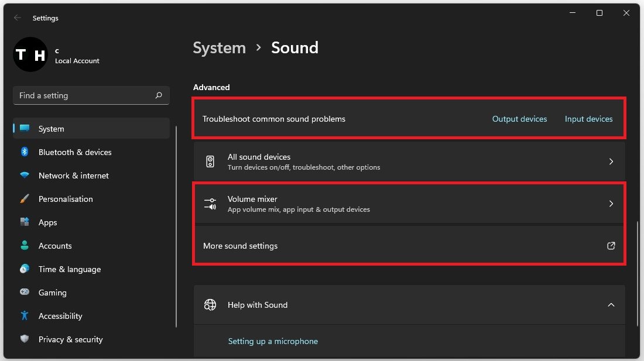Click the Personalisation paintbrush icon
The width and height of the screenshot is (644, 361).
coord(25,199)
